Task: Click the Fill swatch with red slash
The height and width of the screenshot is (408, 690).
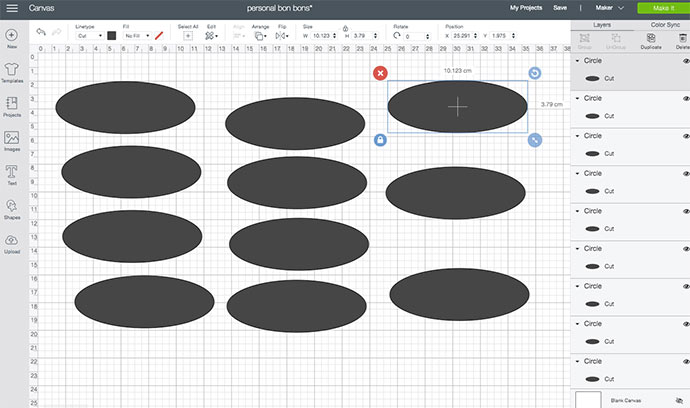Action: coord(159,36)
